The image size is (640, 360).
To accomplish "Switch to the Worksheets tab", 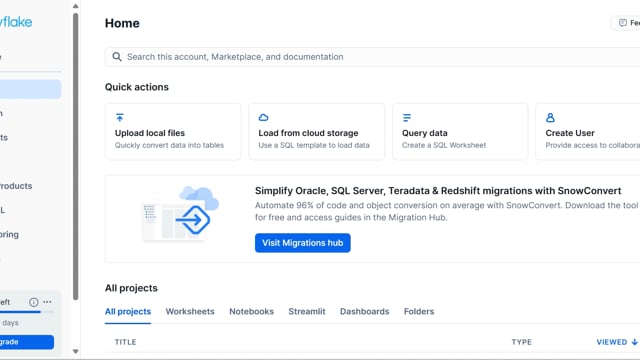I will (190, 311).
